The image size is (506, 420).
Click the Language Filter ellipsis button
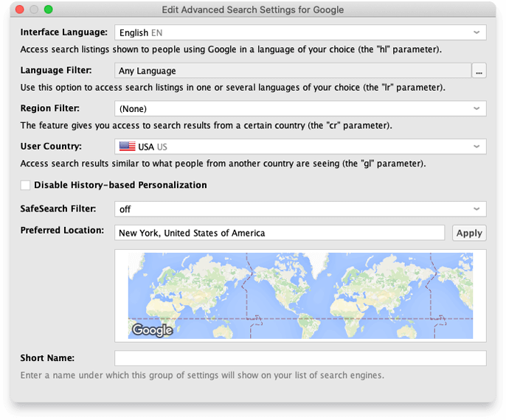tap(479, 71)
